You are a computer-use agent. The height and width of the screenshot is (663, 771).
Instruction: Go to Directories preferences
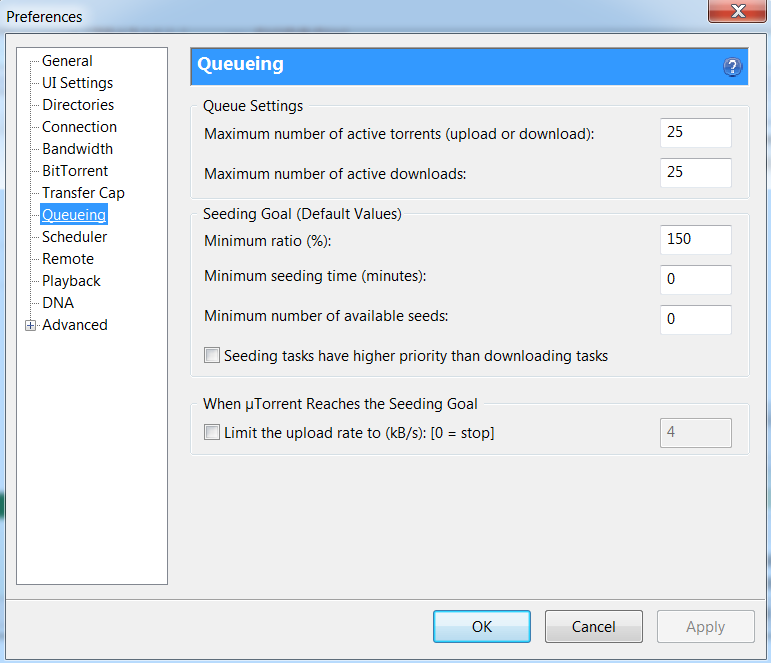tap(78, 105)
